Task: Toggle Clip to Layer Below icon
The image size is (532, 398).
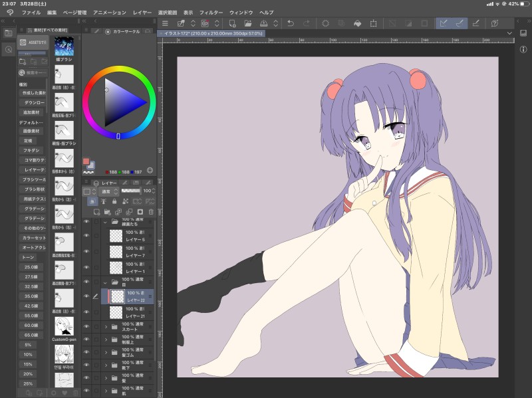Action: pyautogui.click(x=92, y=201)
